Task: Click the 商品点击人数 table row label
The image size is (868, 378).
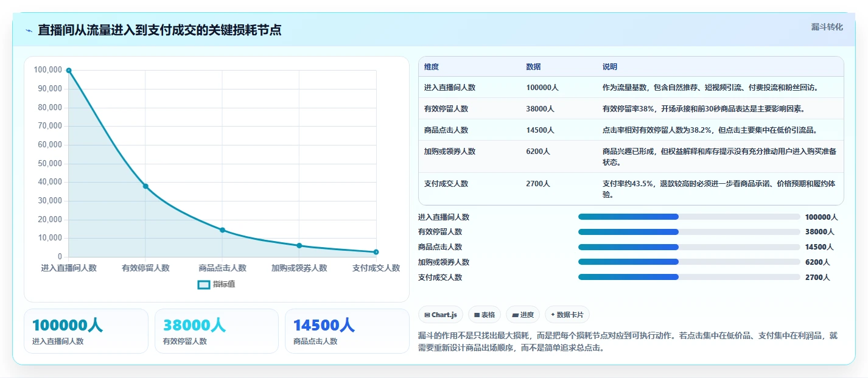Action: [x=446, y=130]
